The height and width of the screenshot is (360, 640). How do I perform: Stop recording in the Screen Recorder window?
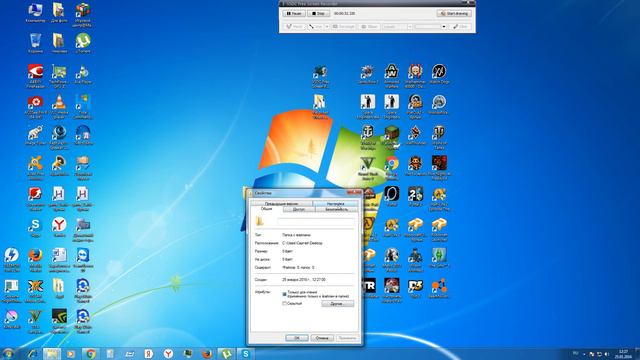click(318, 13)
